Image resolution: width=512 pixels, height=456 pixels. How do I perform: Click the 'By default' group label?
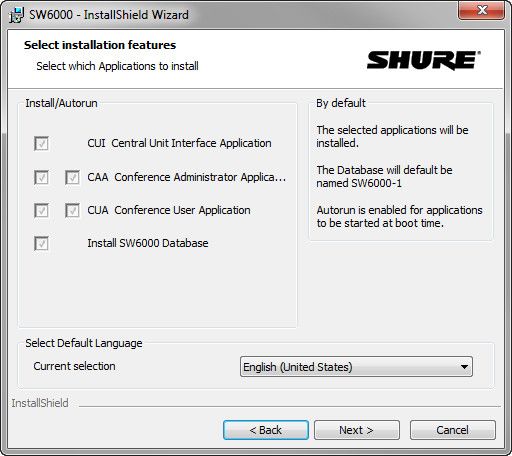pos(341,103)
